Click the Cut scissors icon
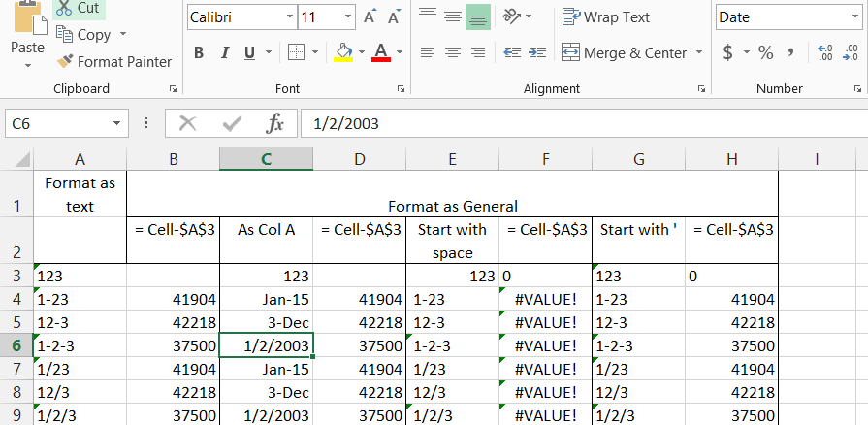This screenshot has height=425, width=868. (64, 8)
